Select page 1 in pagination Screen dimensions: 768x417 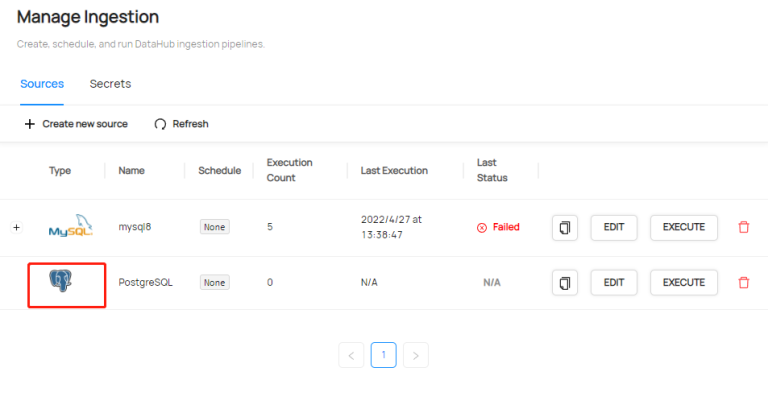[x=384, y=355]
